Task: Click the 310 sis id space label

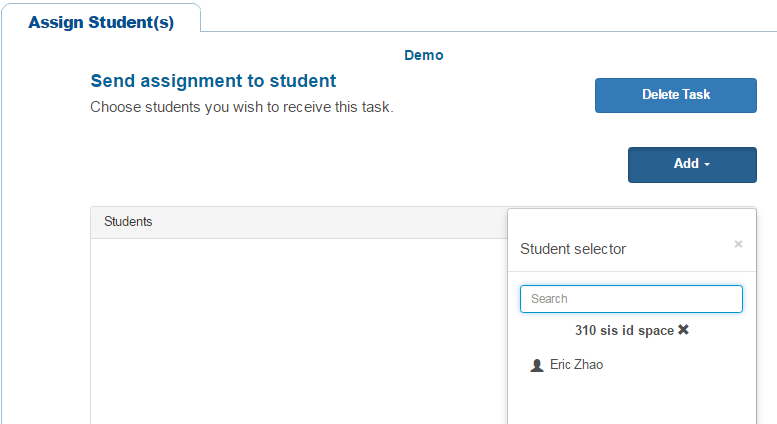Action: [624, 330]
